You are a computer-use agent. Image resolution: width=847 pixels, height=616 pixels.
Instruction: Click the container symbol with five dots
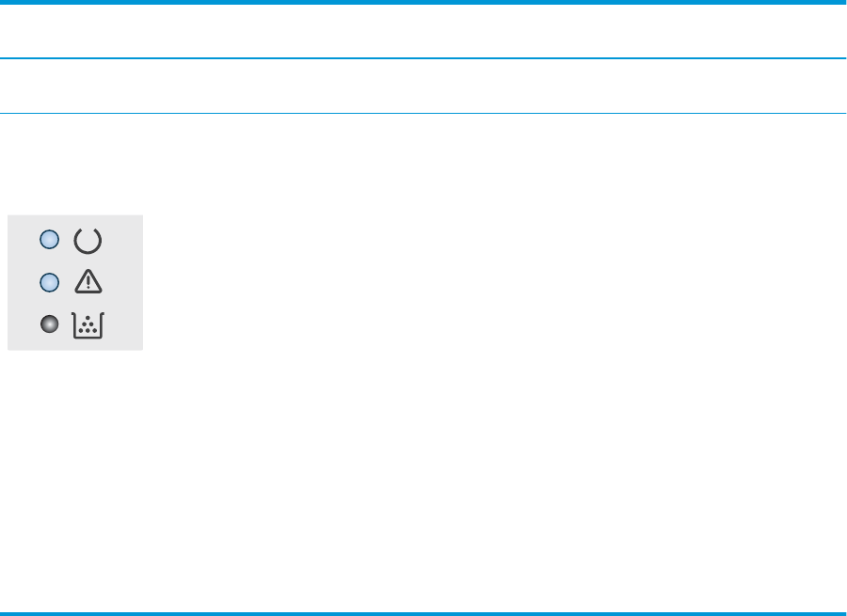88,325
